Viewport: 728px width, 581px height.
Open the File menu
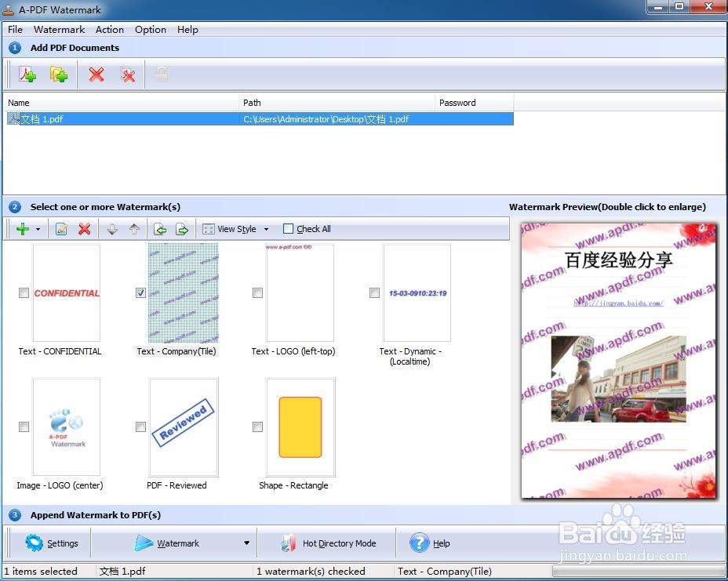click(16, 29)
